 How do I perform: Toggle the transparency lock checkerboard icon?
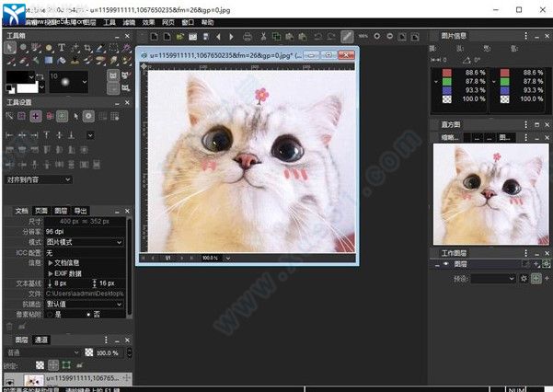click(40, 364)
